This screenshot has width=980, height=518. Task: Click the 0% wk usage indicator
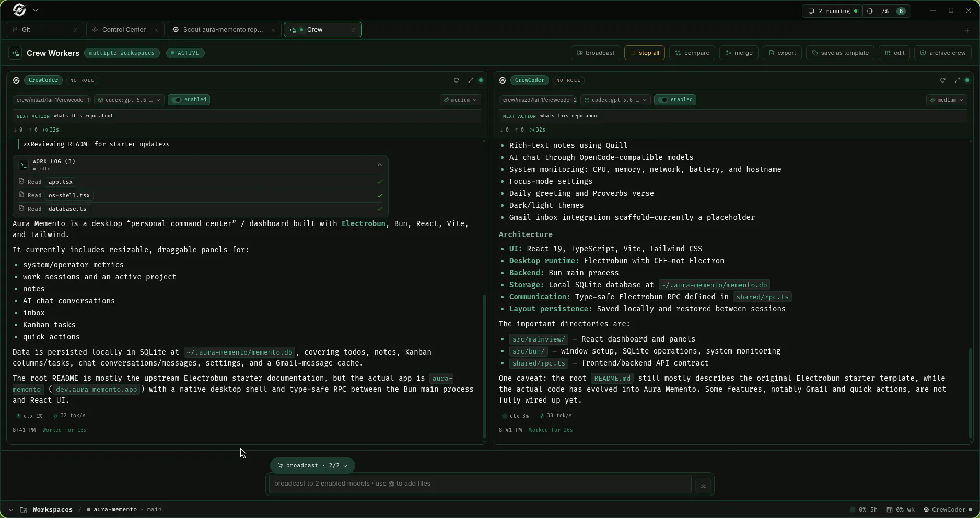click(901, 510)
